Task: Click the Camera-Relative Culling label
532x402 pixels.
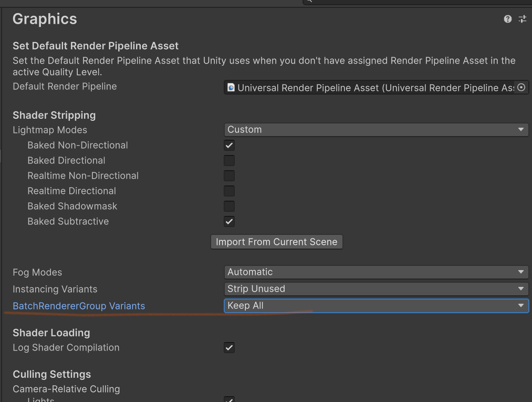Action: pos(66,389)
